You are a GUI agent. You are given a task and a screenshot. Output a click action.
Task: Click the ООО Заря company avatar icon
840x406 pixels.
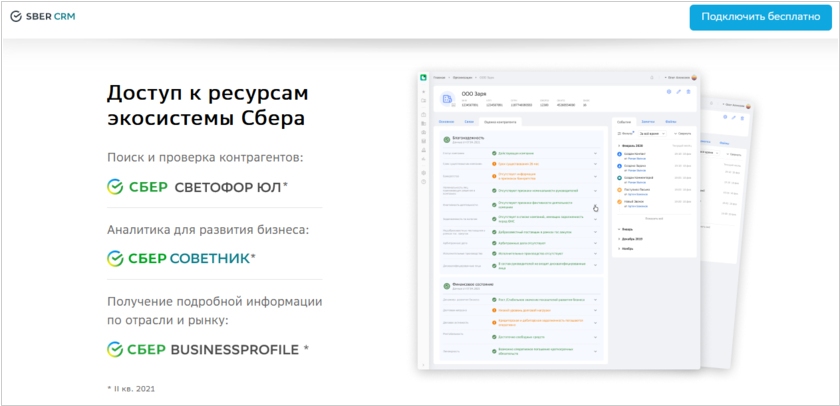[x=448, y=99]
